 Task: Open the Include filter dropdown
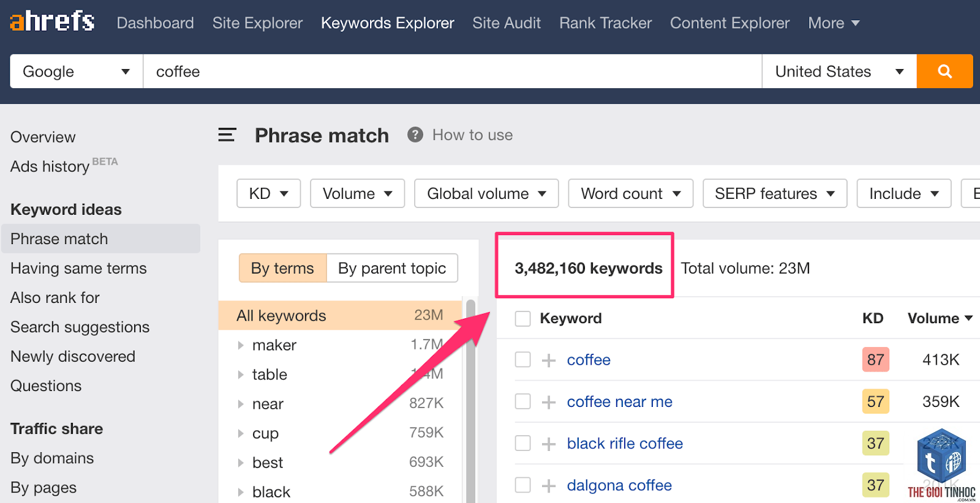(904, 193)
